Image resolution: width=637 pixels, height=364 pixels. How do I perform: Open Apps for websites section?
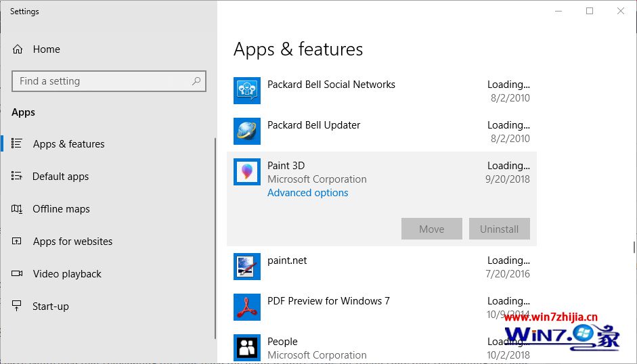[x=72, y=242]
